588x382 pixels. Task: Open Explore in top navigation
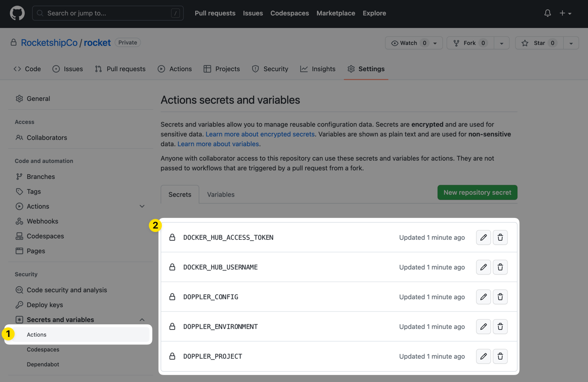[374, 13]
